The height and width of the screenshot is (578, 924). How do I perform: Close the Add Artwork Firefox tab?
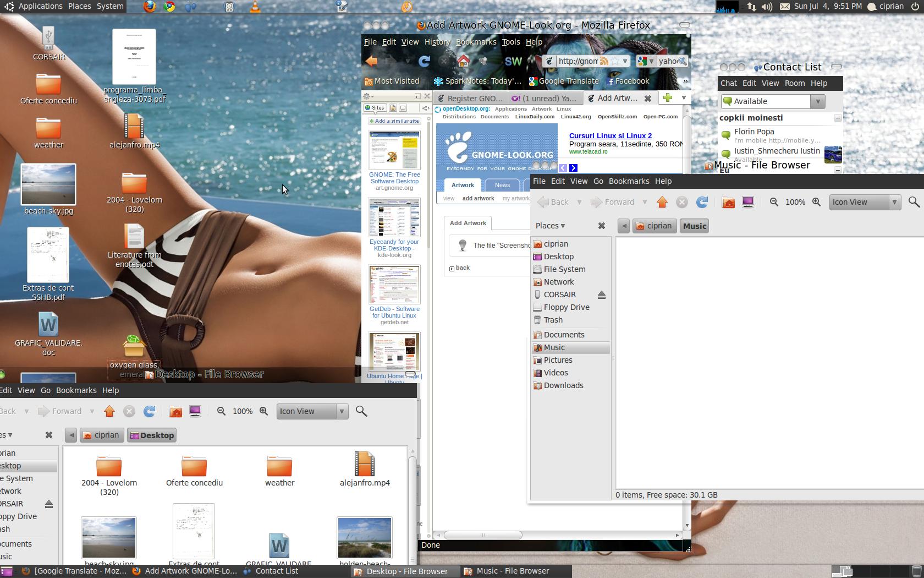pyautogui.click(x=648, y=99)
